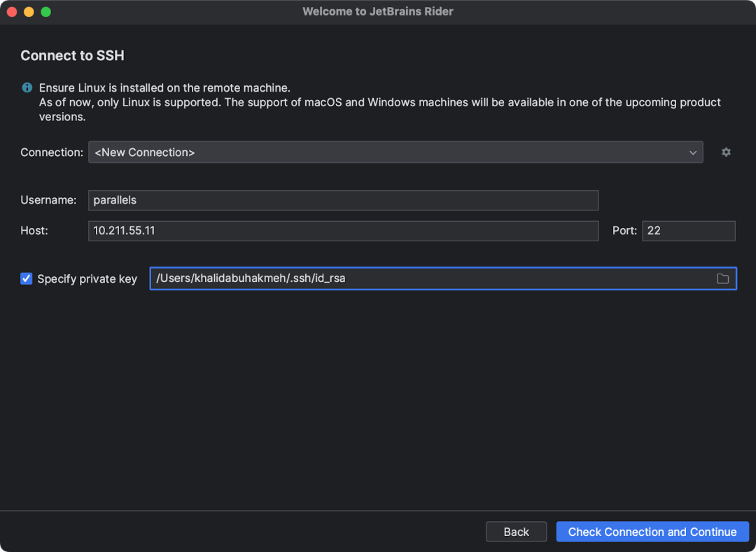Minimize window with yellow button
The height and width of the screenshot is (552, 756).
(x=29, y=12)
